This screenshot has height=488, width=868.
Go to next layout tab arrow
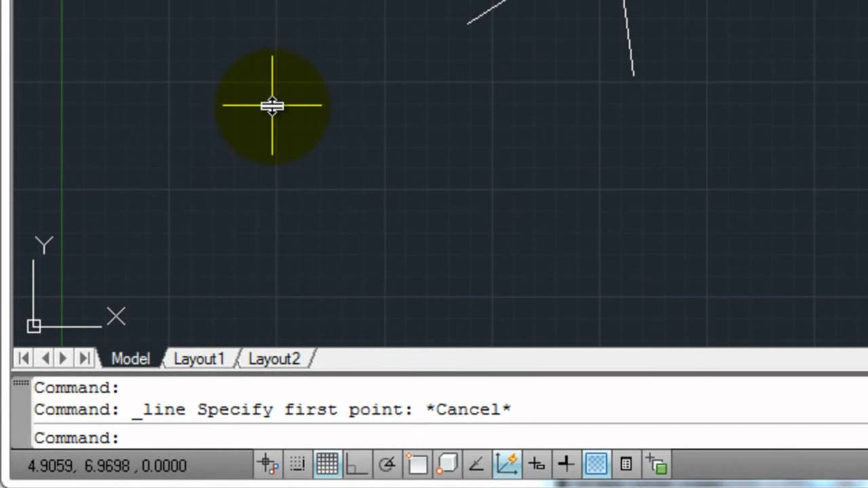(x=64, y=358)
